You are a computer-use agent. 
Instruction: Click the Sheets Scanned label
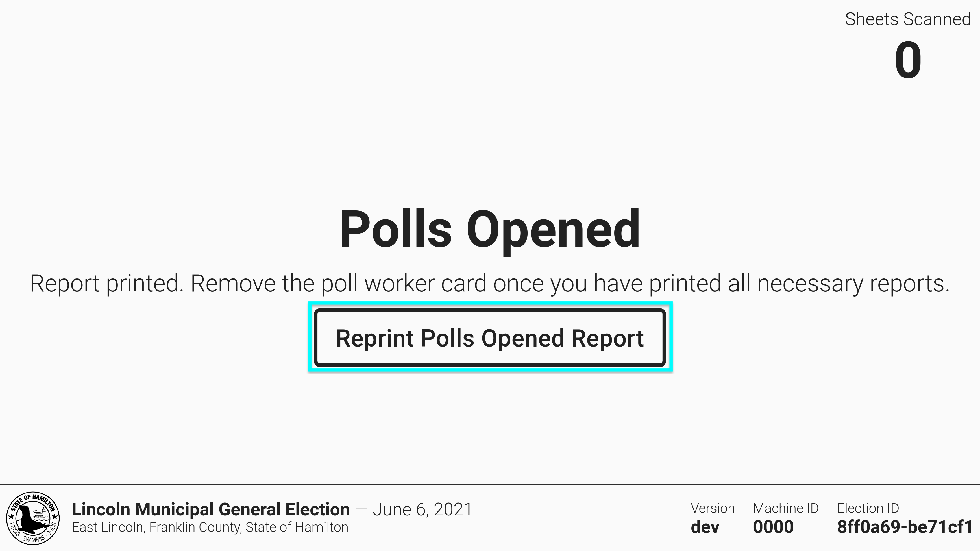coord(908,19)
